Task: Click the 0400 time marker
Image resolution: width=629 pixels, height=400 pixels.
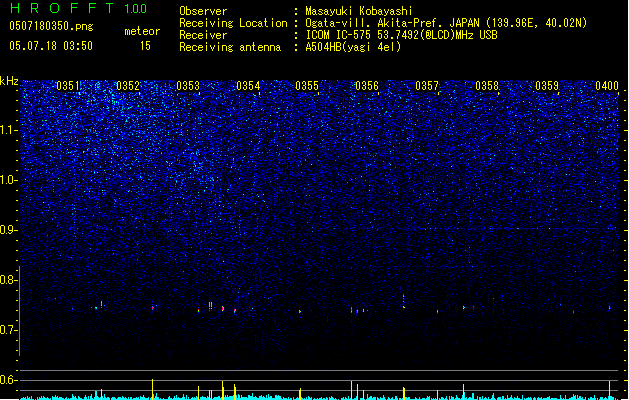Action: [607, 86]
